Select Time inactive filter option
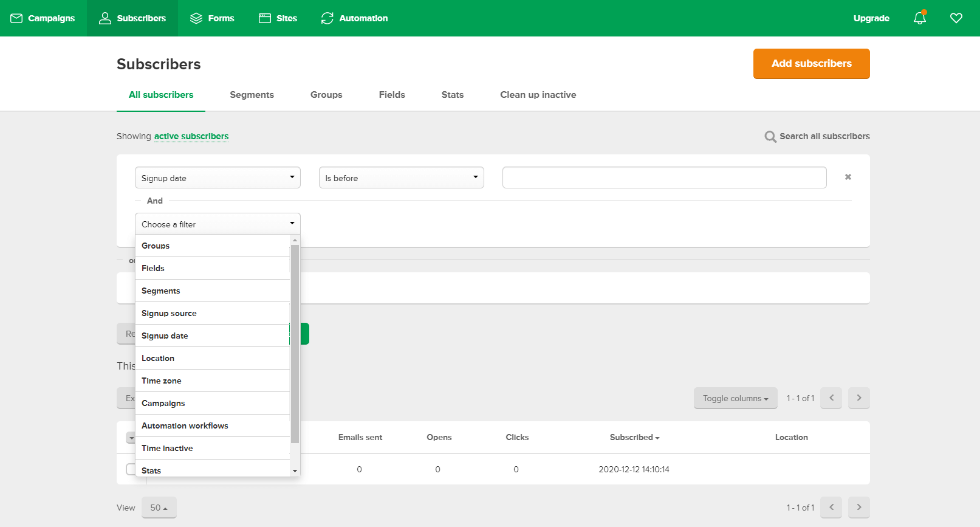The width and height of the screenshot is (980, 527). [x=213, y=448]
